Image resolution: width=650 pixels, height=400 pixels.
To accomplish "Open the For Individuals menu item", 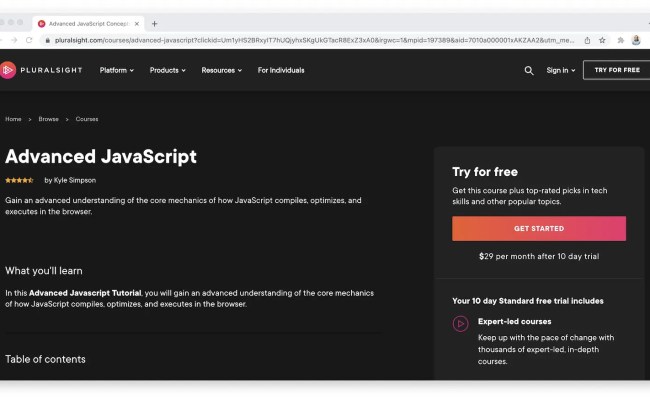I will pos(281,70).
